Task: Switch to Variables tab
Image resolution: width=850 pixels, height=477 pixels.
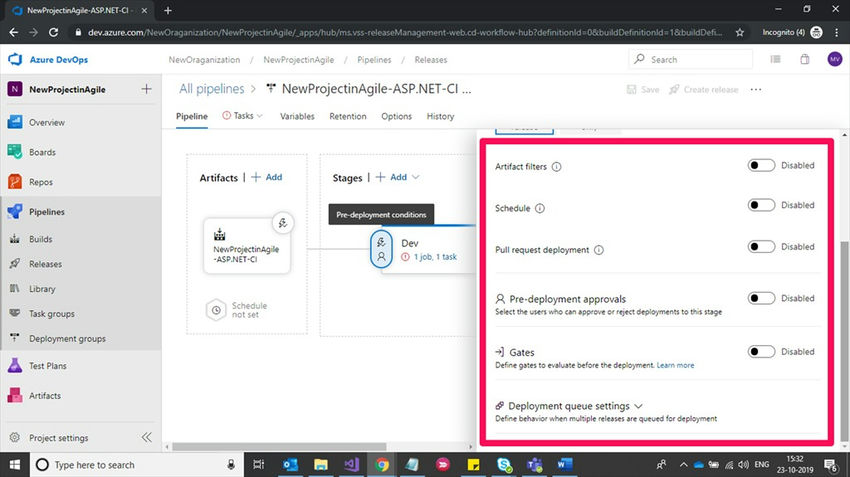Action: [x=297, y=116]
